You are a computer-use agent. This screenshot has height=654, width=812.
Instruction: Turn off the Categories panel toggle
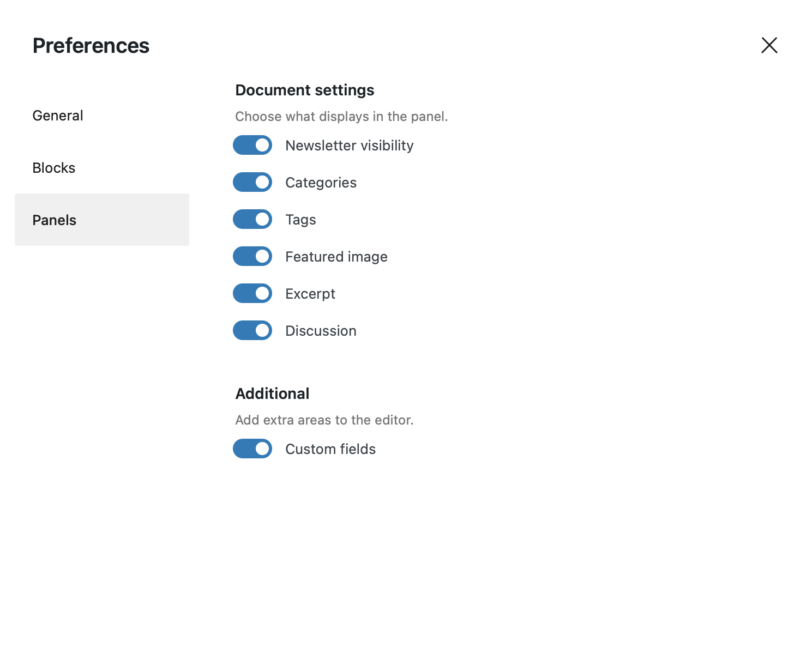252,182
